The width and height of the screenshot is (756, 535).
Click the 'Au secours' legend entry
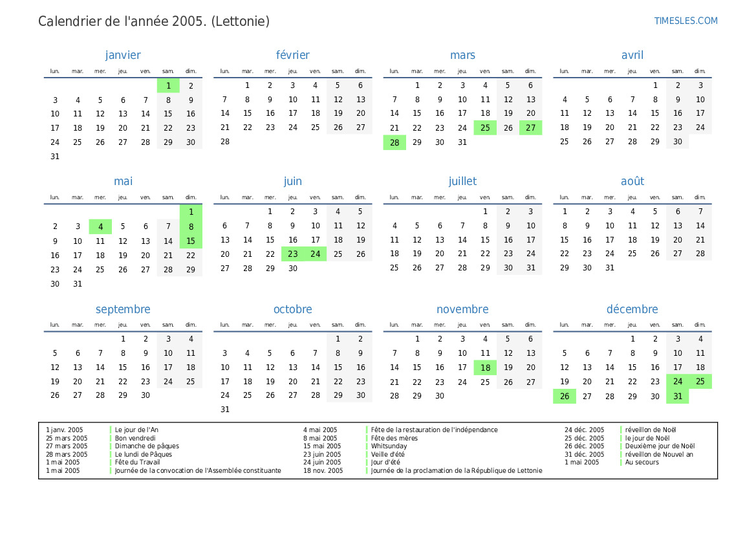pyautogui.click(x=642, y=463)
